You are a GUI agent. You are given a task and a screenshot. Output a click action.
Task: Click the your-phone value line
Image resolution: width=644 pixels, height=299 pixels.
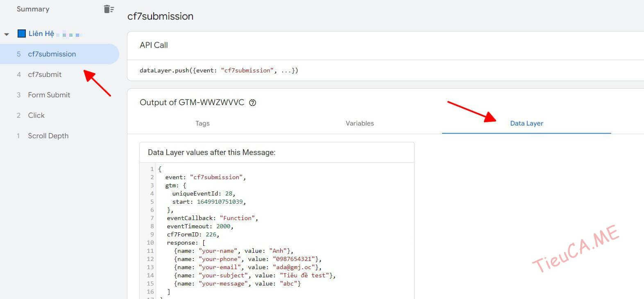[248, 259]
